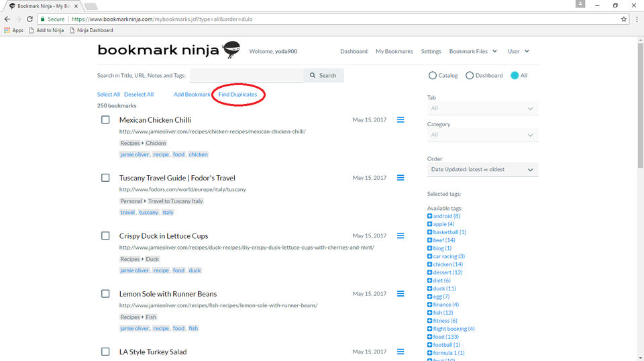Screen dimensions: 644x361
Task: Click the Deselect All link
Action: pyautogui.click(x=139, y=95)
